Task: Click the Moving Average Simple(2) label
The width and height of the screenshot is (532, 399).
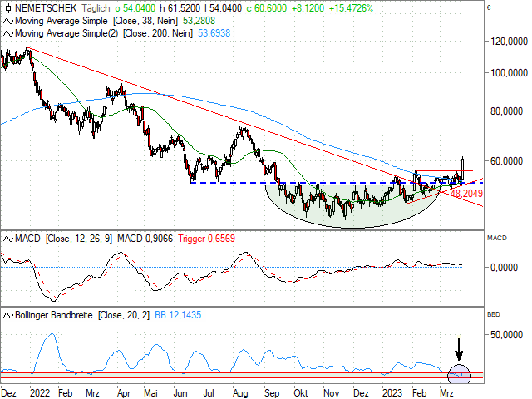Action: coord(66,33)
